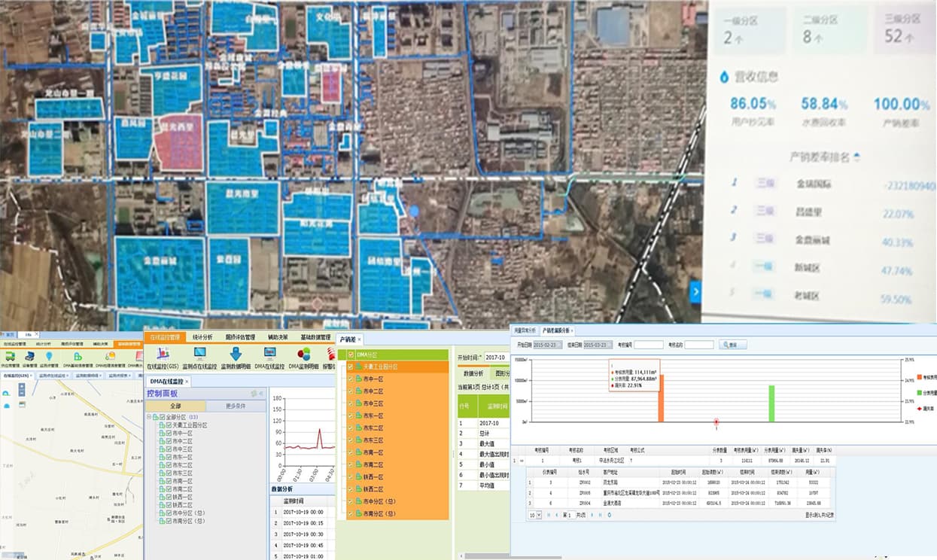Close the 产销差 tab
Screen dimensions: 937x560
coord(360,339)
